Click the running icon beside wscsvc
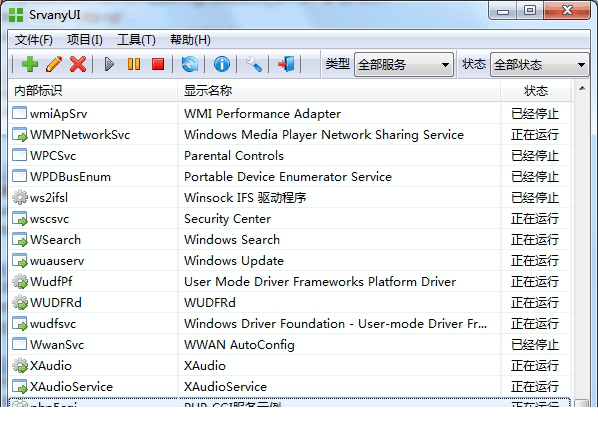This screenshot has height=423, width=598. coord(19,219)
